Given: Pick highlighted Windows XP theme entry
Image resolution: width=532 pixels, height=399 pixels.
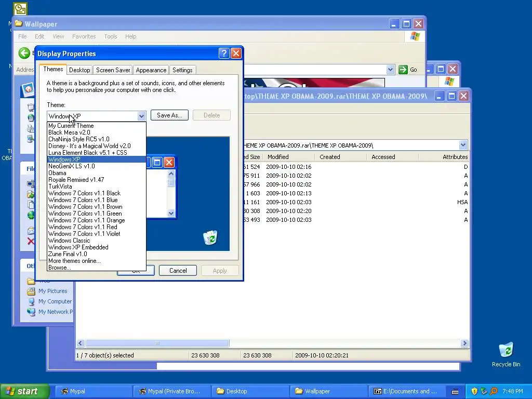Looking at the screenshot, I should [x=96, y=159].
